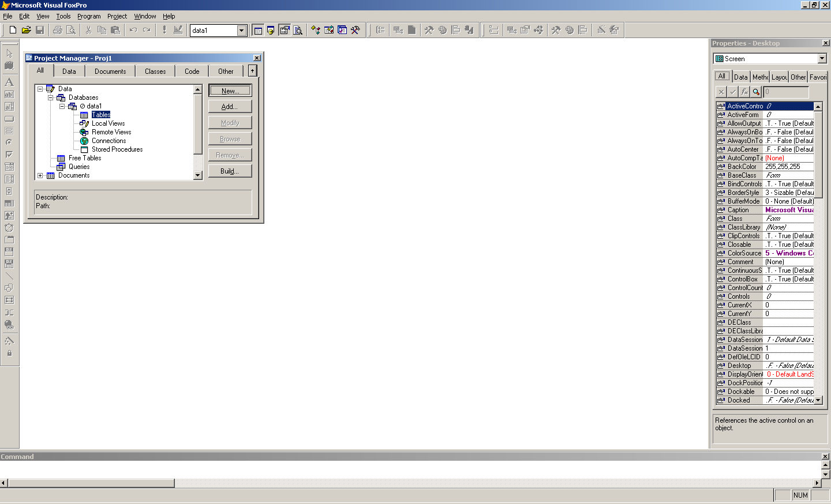Click the Print Preview toolbar icon

71,30
